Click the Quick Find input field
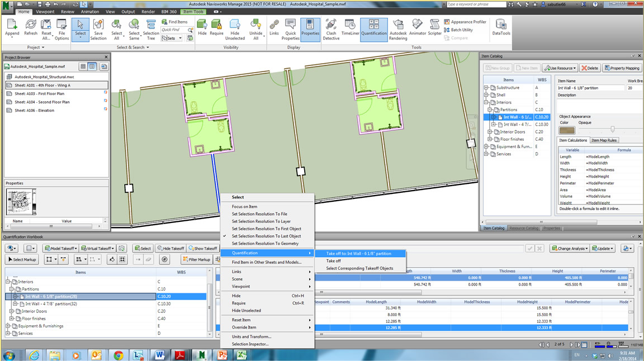 [x=174, y=30]
